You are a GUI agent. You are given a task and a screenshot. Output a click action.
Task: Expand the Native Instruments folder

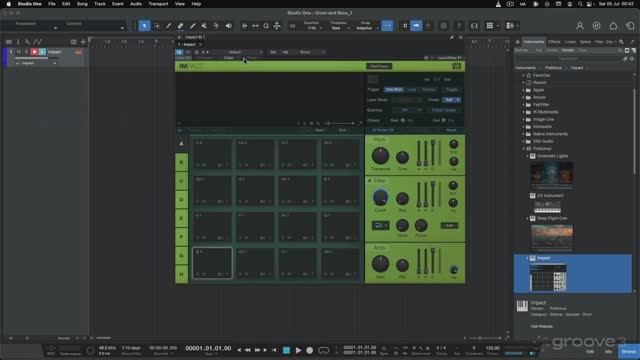coord(524,134)
